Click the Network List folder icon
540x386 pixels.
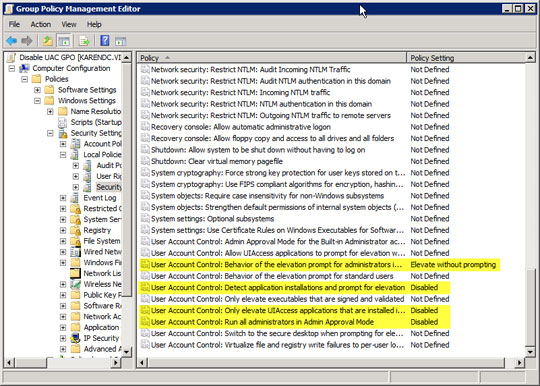tap(75, 273)
